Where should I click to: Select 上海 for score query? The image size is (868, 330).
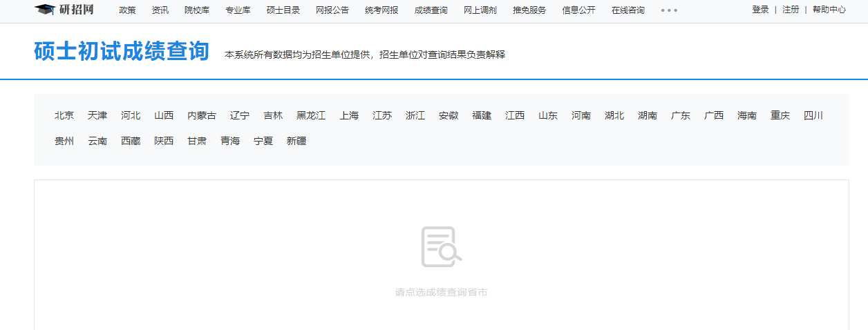(x=349, y=116)
